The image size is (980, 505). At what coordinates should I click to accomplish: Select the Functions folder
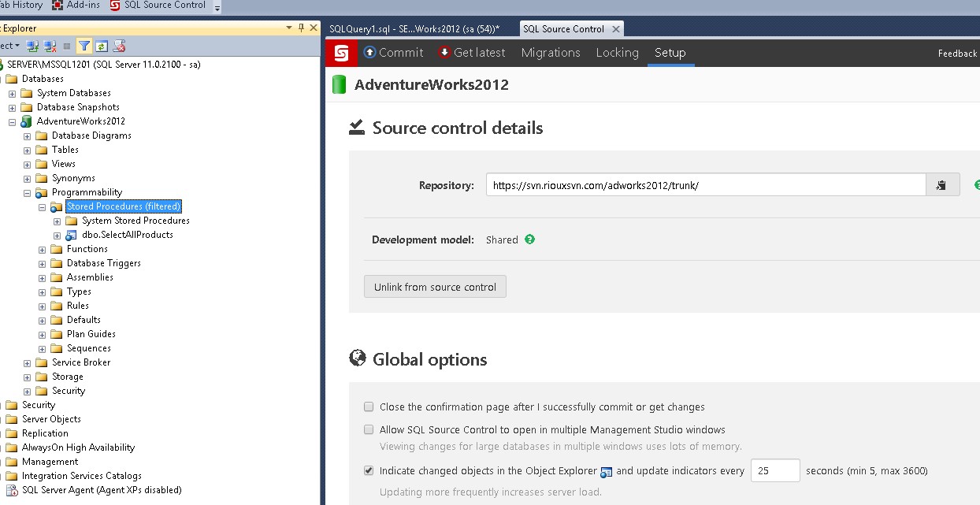(x=87, y=249)
